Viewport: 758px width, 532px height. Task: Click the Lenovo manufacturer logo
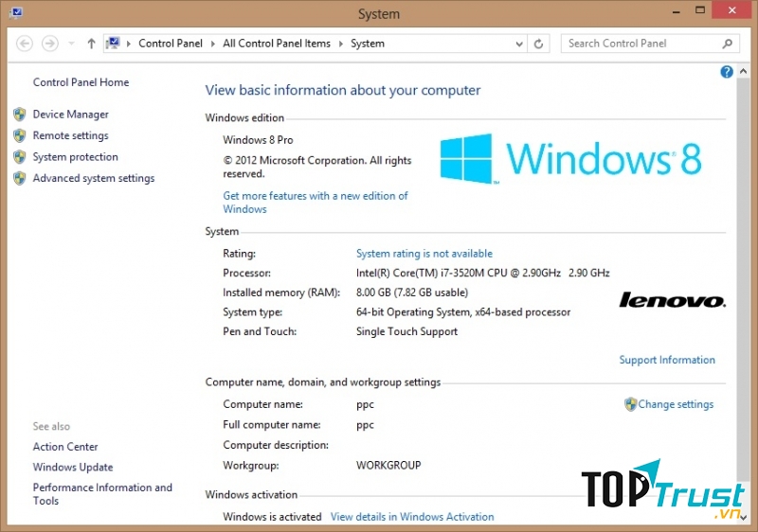click(x=673, y=300)
